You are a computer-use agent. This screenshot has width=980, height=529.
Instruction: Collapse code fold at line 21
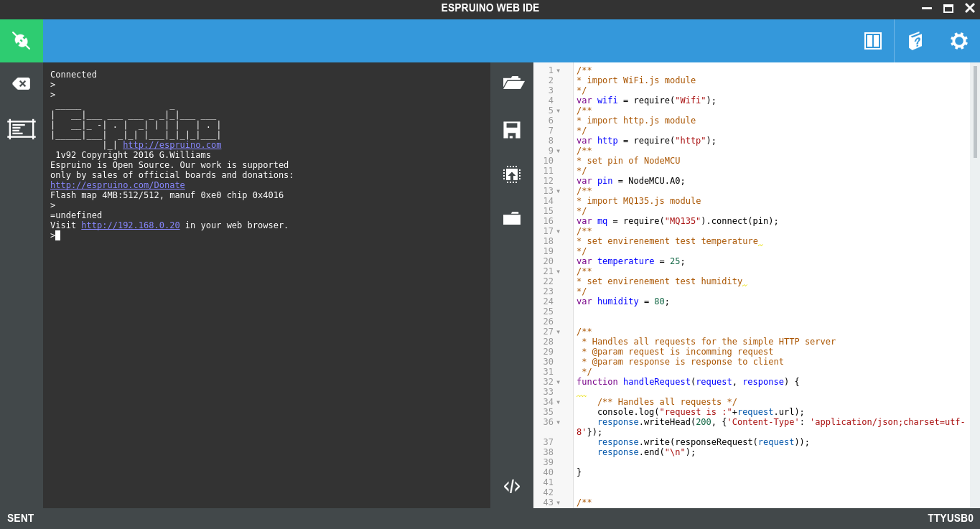pyautogui.click(x=559, y=271)
